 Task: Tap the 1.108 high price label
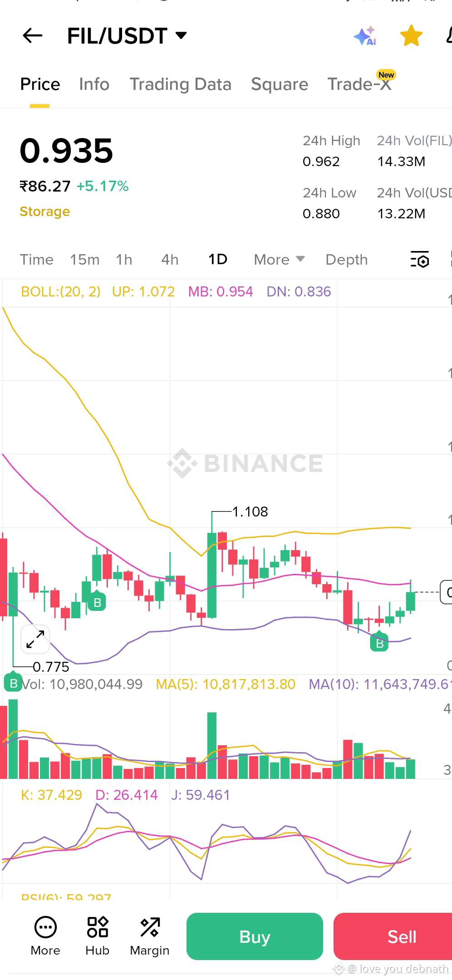[250, 512]
